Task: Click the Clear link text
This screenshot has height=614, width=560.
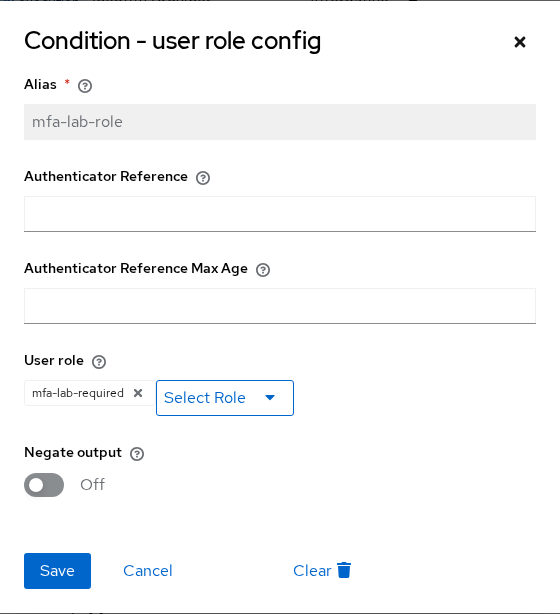Action: tap(312, 571)
